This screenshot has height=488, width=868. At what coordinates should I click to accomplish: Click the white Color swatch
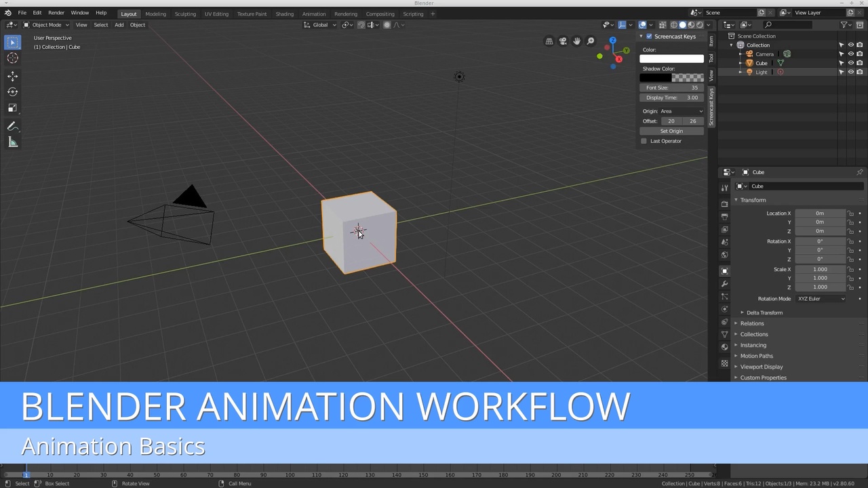671,59
